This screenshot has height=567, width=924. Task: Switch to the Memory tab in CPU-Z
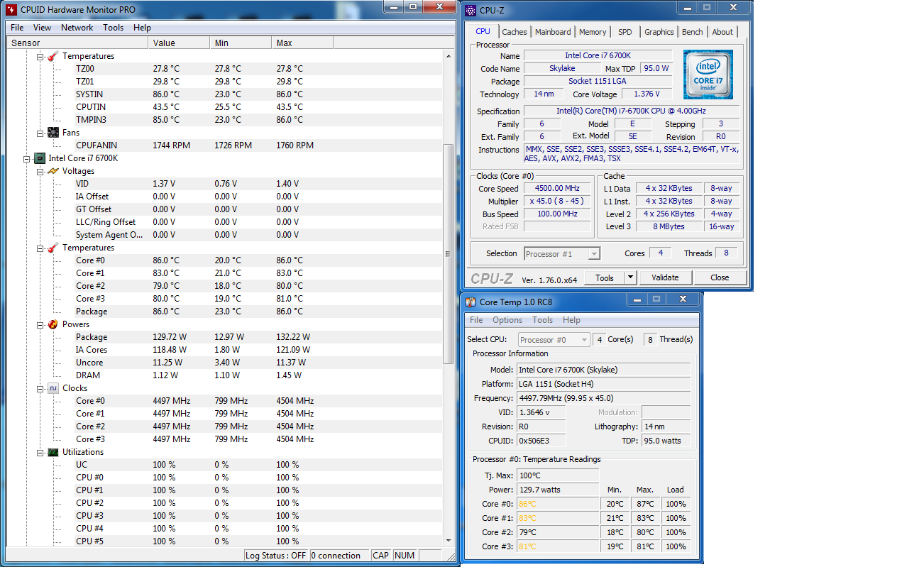(x=593, y=32)
